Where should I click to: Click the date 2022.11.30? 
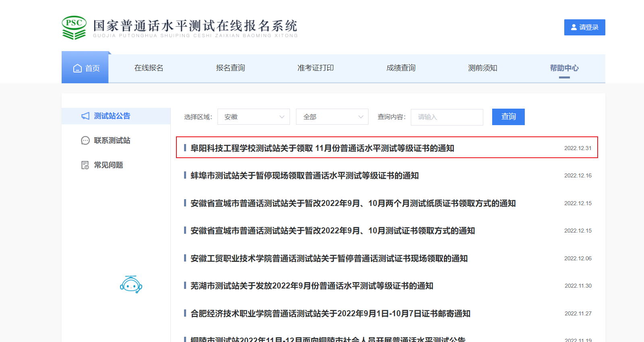point(578,286)
